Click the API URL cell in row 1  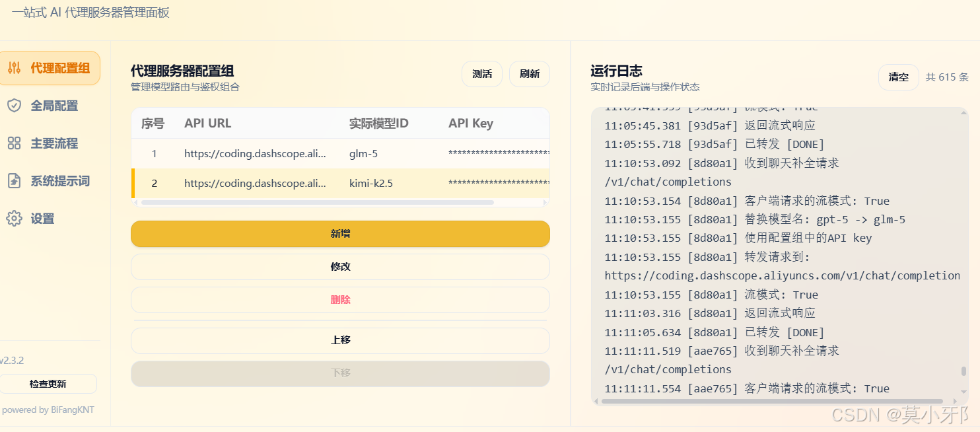255,154
